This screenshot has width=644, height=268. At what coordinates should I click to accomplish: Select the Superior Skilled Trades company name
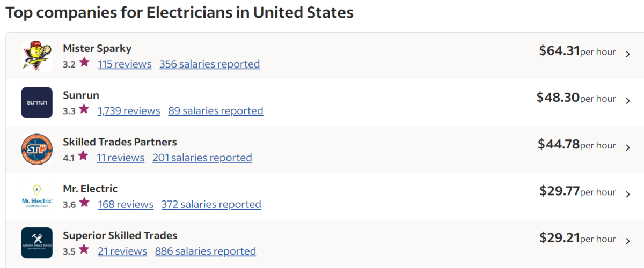point(120,235)
